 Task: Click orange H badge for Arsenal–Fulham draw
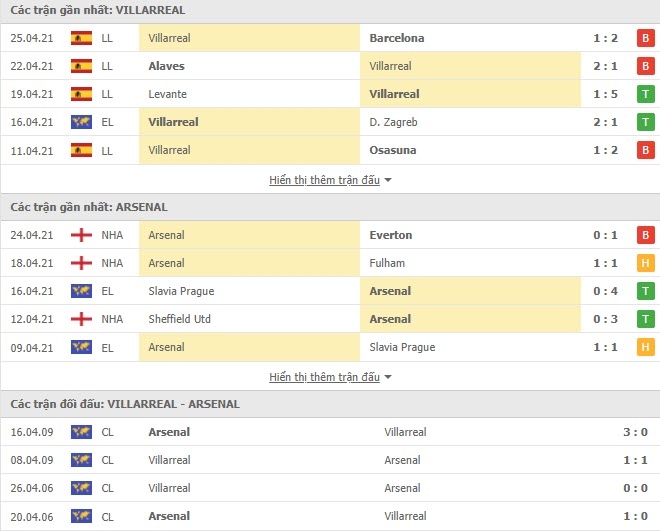[x=645, y=263]
